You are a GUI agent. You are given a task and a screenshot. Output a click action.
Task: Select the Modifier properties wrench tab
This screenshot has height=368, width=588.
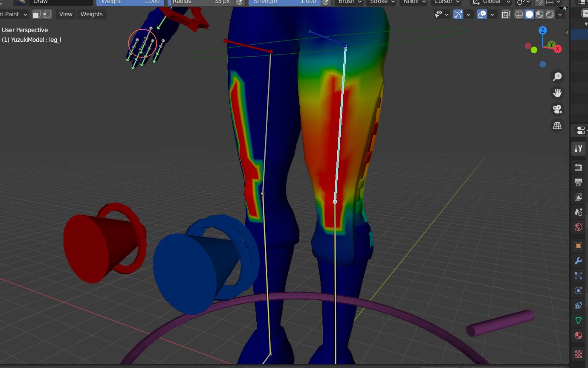578,261
